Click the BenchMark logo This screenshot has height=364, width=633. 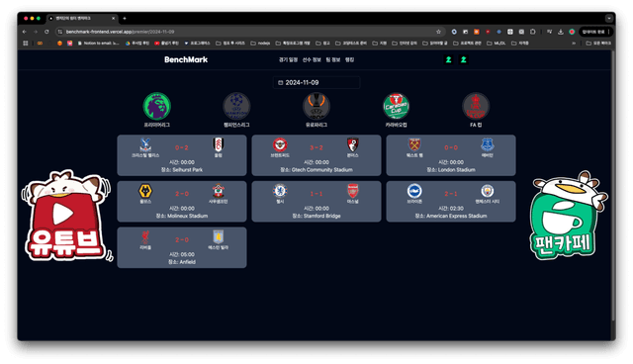pos(186,59)
